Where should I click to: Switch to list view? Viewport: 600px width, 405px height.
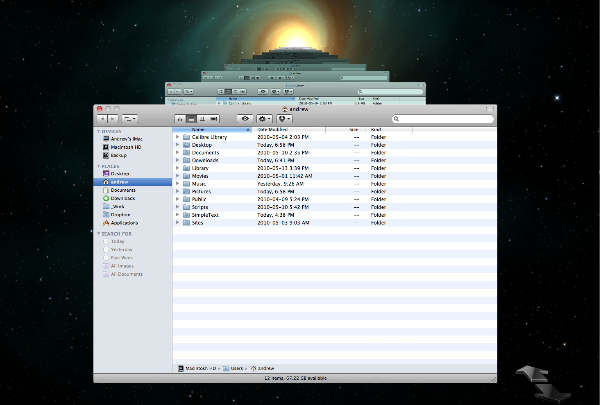coord(191,119)
